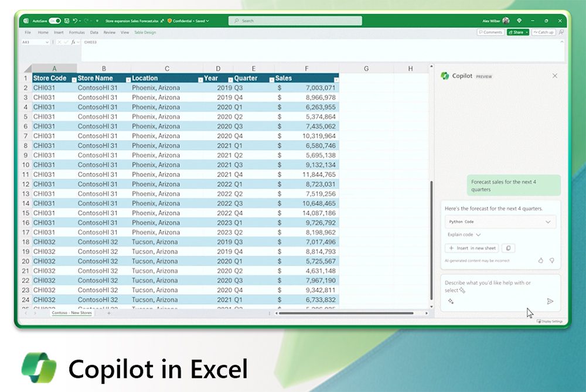This screenshot has width=586, height=392.
Task: Expand the Name Box dropdown arrow
Action: click(47, 43)
